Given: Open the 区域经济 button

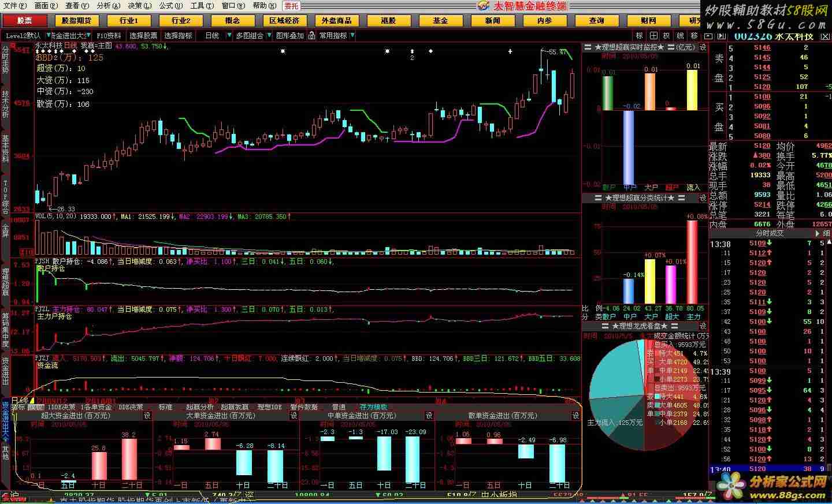Looking at the screenshot, I should coord(285,20).
